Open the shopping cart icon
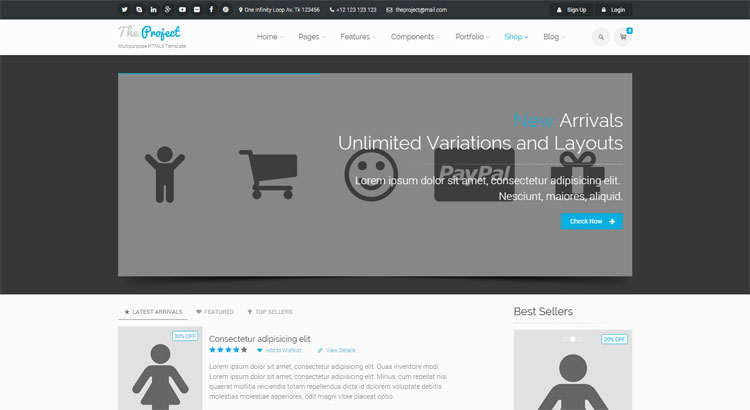750x410 pixels. point(624,37)
